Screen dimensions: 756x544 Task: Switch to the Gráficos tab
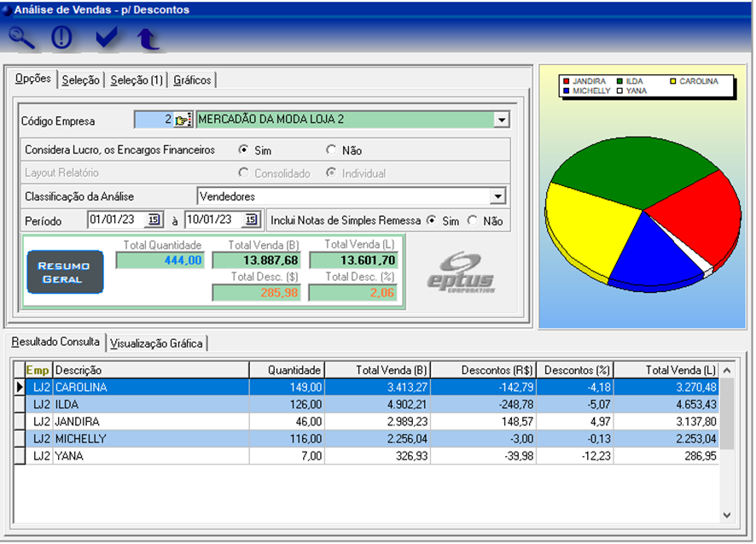[x=192, y=80]
